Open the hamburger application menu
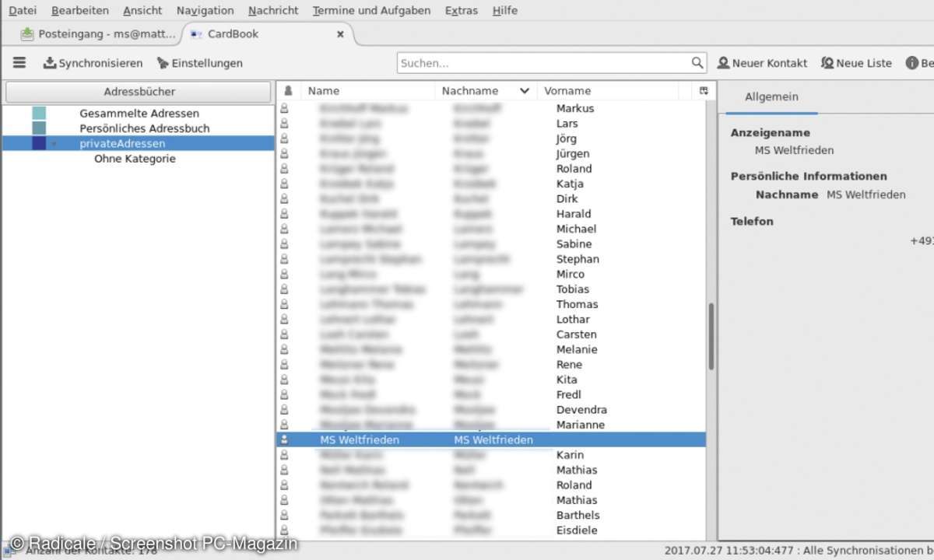934x560 pixels. pyautogui.click(x=19, y=63)
